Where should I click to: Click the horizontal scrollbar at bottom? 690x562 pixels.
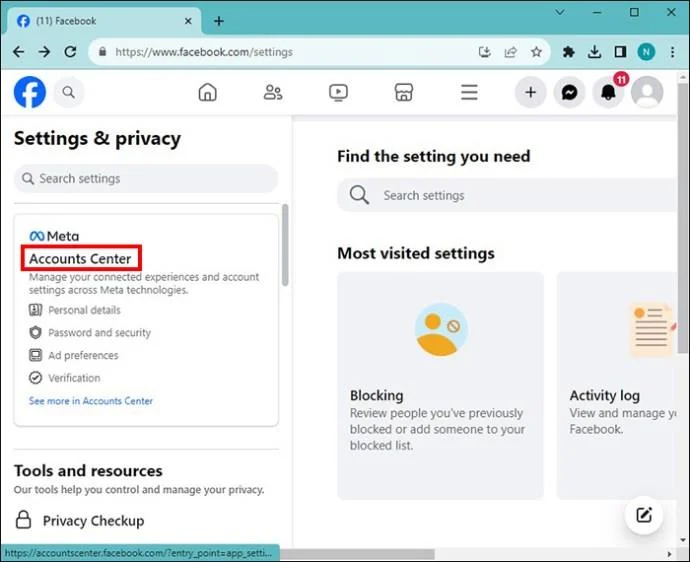coord(357,554)
